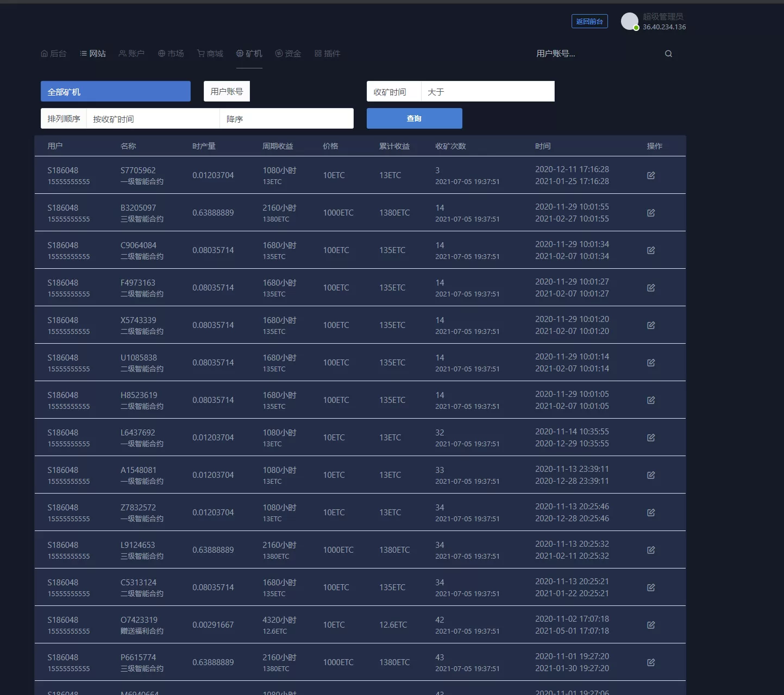Edit miner B3205097 row

click(651, 213)
